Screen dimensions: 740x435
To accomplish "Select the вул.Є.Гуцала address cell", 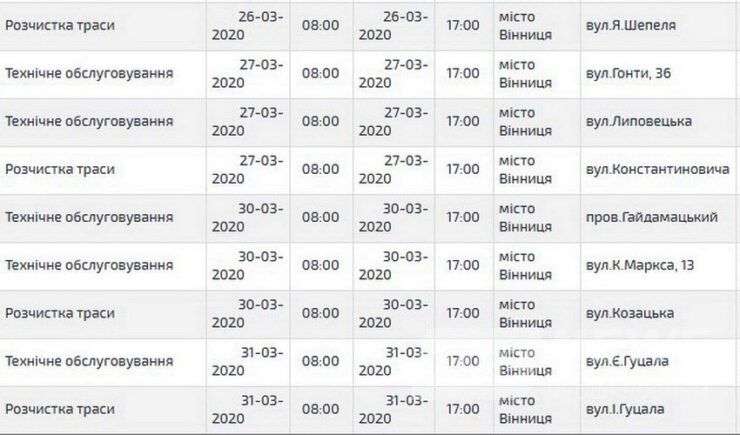I will (626, 361).
